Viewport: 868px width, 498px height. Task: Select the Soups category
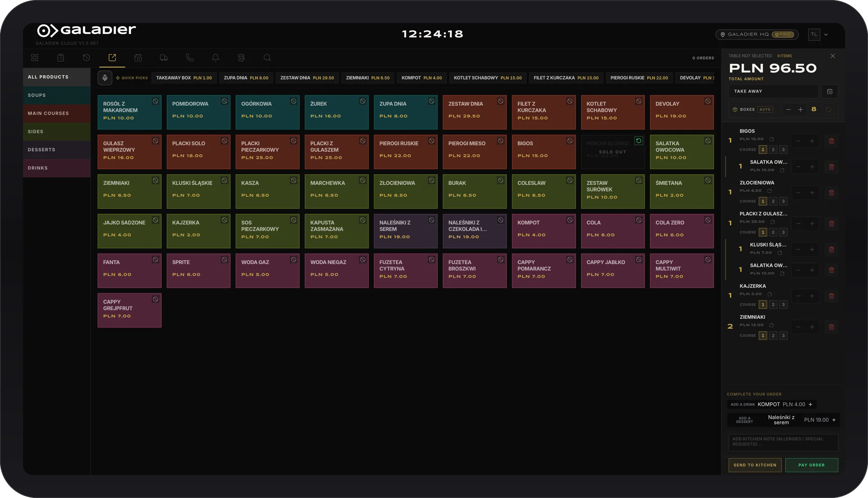pyautogui.click(x=57, y=95)
